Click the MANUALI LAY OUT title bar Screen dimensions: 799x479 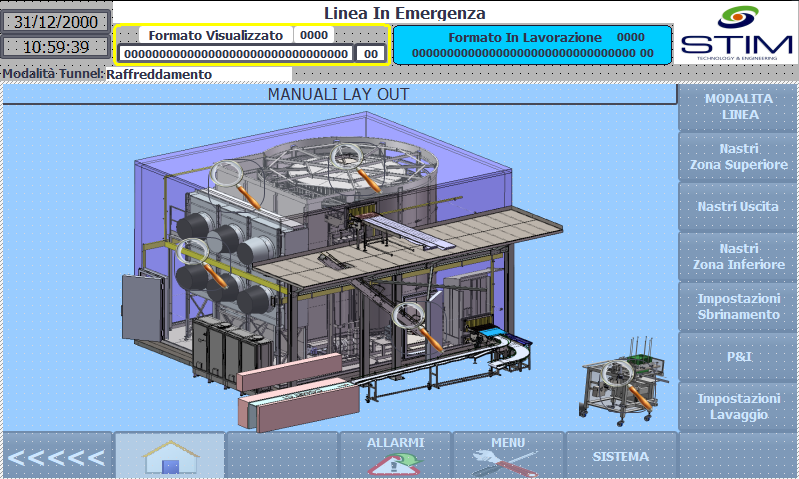[339, 94]
